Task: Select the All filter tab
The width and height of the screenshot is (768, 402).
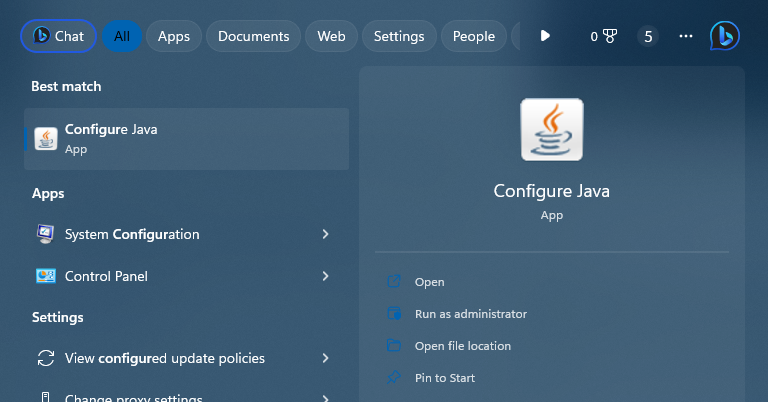Action: (x=122, y=36)
